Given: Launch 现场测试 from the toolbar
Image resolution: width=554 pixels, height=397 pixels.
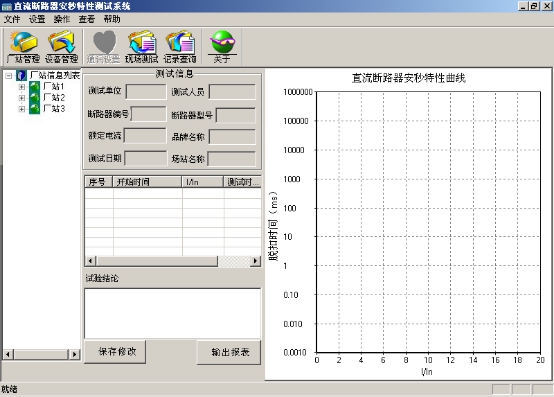Looking at the screenshot, I should coord(141,47).
